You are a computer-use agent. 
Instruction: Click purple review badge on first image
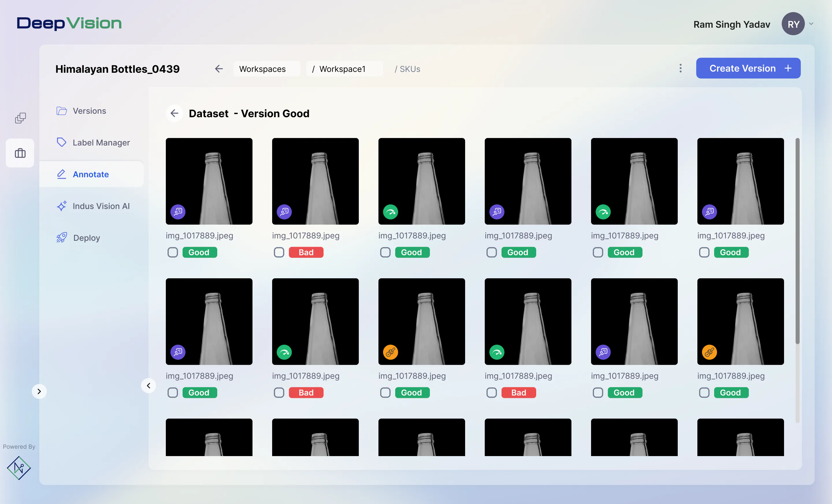coord(178,212)
